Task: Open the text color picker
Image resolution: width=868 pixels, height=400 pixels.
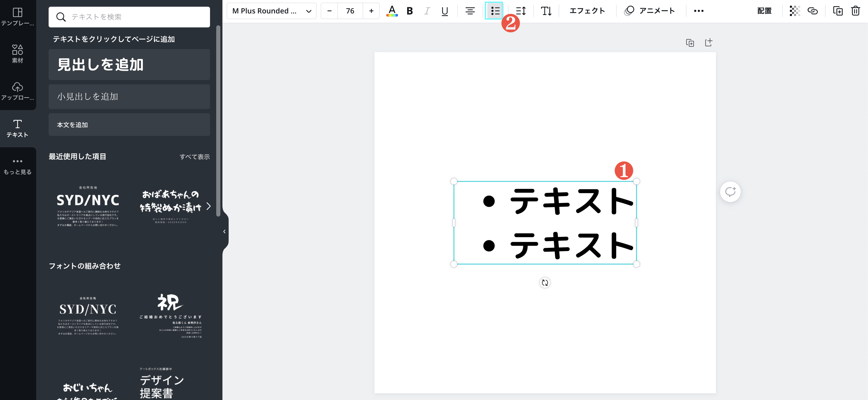Action: click(392, 11)
